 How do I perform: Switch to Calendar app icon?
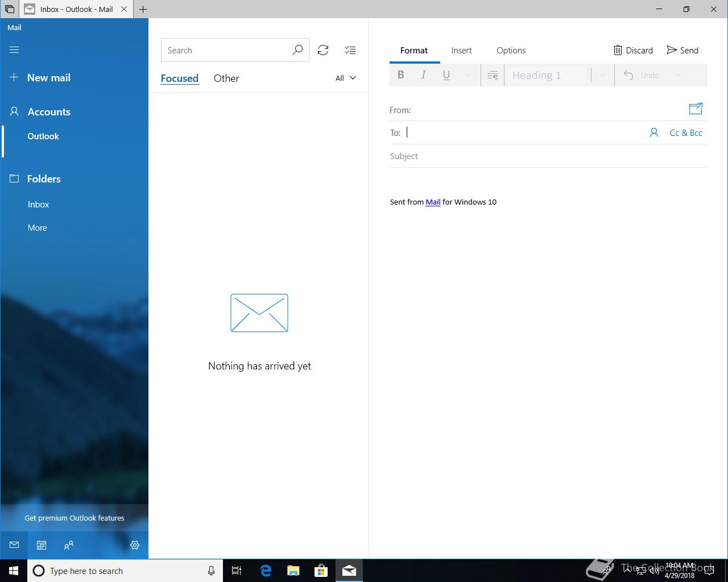click(x=42, y=545)
